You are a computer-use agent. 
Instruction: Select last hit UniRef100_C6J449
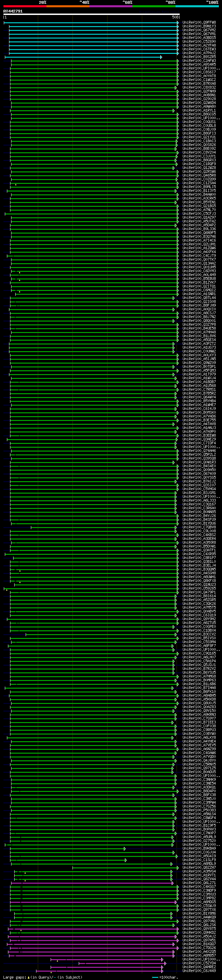pos(199,971)
